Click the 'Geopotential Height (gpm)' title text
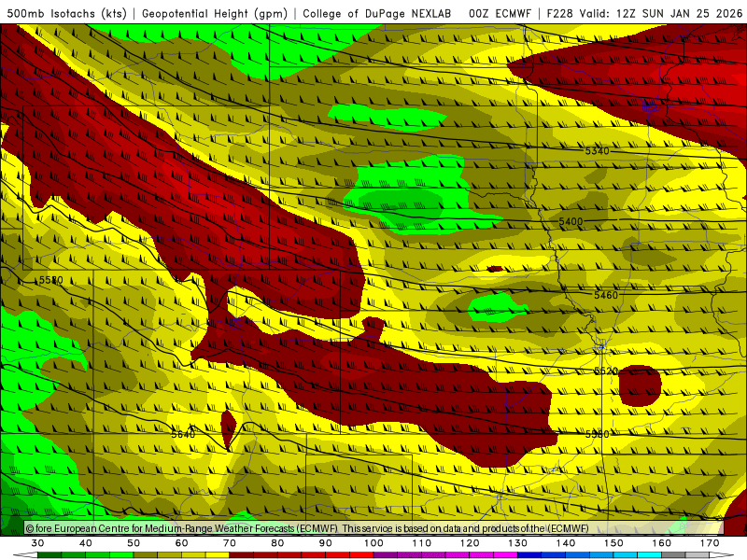 click(215, 13)
